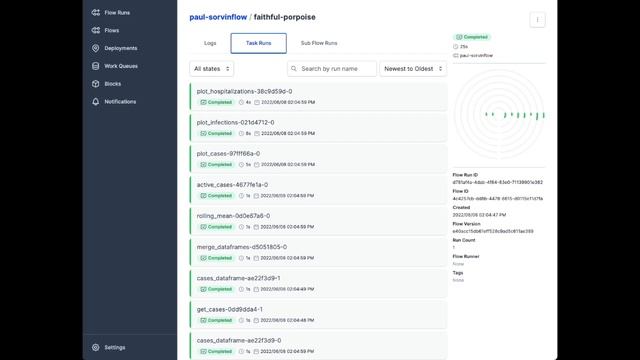Click Completed badge on cases_dataframe-ae22f3d9-1 run
Screen dimensions: 640x360
[x=216, y=289]
